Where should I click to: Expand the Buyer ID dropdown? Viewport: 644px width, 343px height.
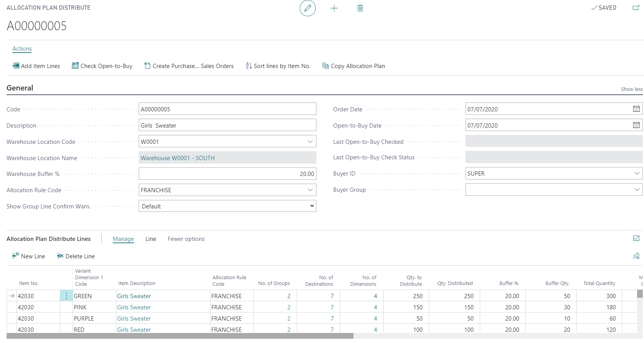(x=637, y=174)
